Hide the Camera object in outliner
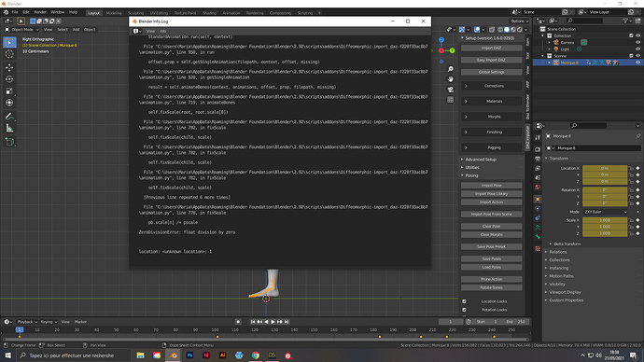644x362 pixels. click(x=637, y=42)
